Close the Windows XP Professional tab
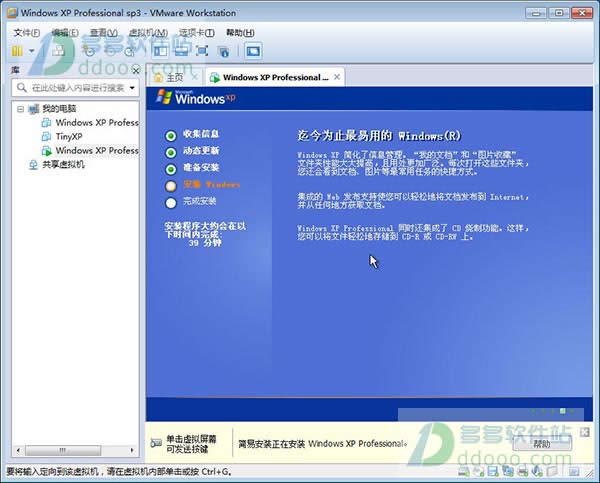600x483 pixels. (x=337, y=77)
